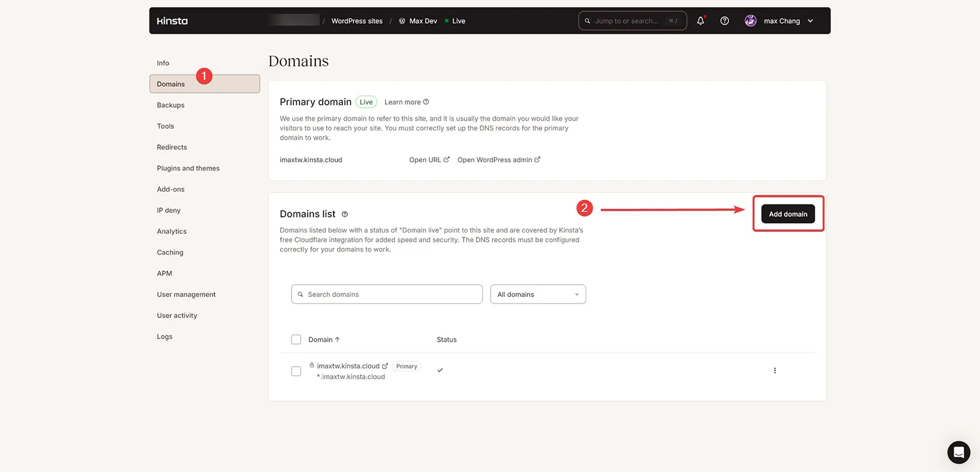
Task: Click the Status column header
Action: tap(447, 340)
